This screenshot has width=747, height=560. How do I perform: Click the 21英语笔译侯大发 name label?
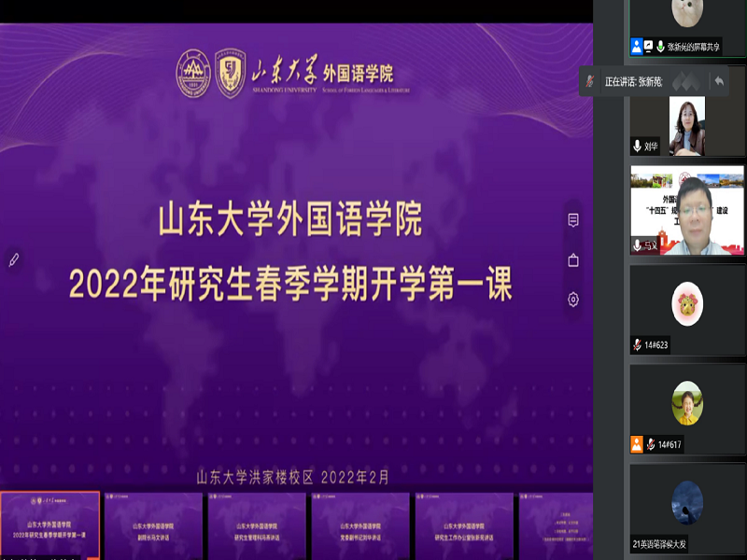click(x=659, y=544)
